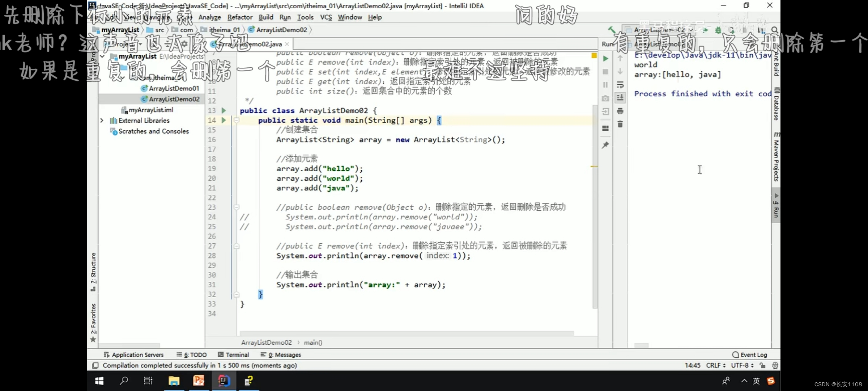Open the Terminal tool window
The height and width of the screenshot is (391, 868).
(233, 355)
